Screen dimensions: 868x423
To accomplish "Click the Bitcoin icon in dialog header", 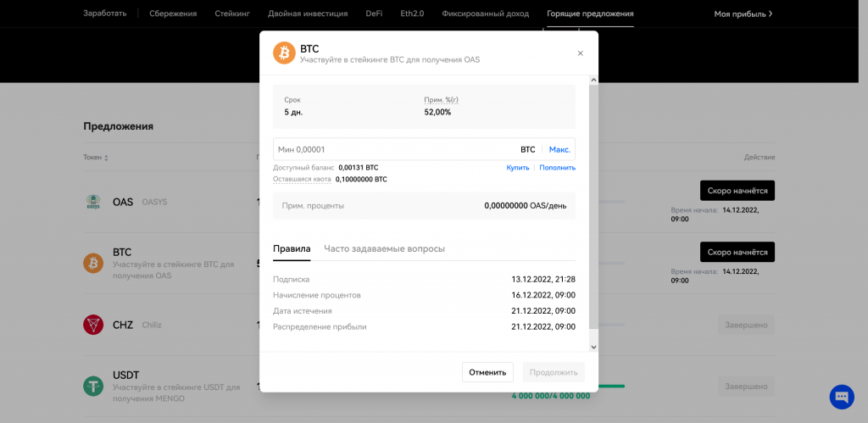I will pyautogui.click(x=284, y=53).
